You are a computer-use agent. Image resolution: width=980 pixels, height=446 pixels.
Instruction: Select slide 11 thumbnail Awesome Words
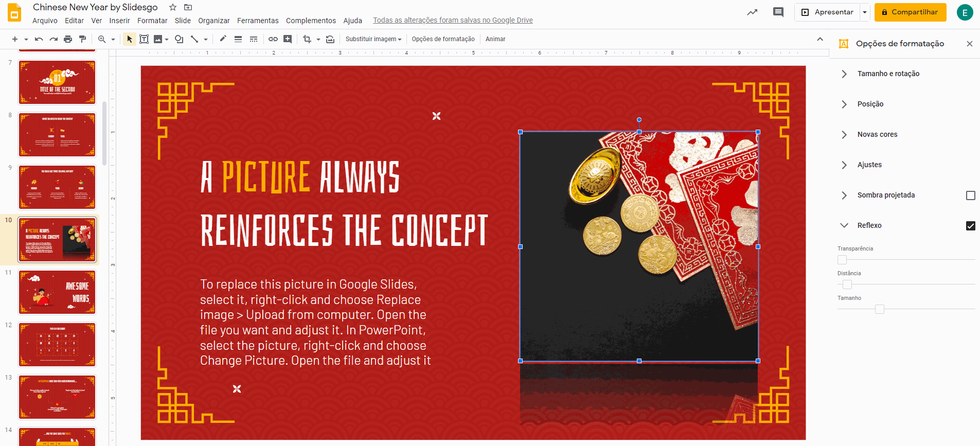pos(57,292)
